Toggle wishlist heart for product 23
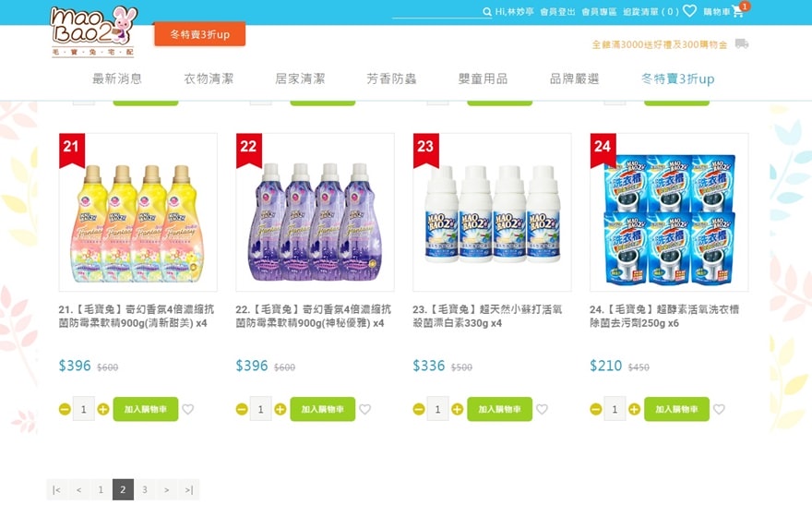The height and width of the screenshot is (505, 812). [543, 409]
